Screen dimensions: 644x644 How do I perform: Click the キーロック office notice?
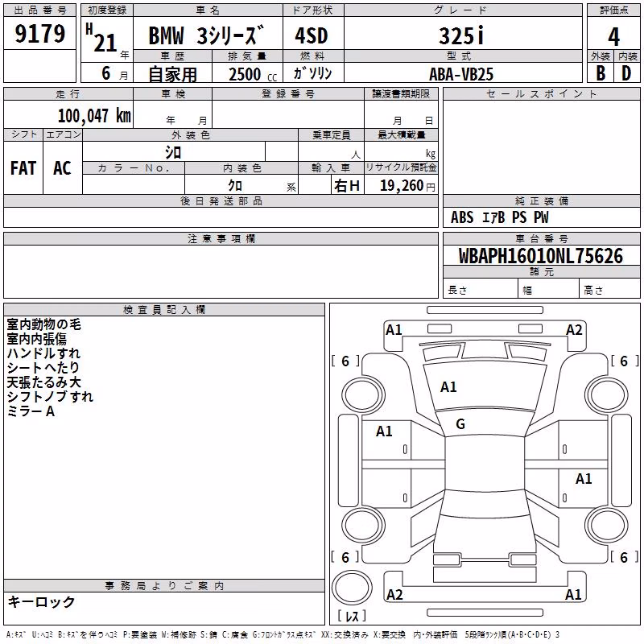(42, 601)
